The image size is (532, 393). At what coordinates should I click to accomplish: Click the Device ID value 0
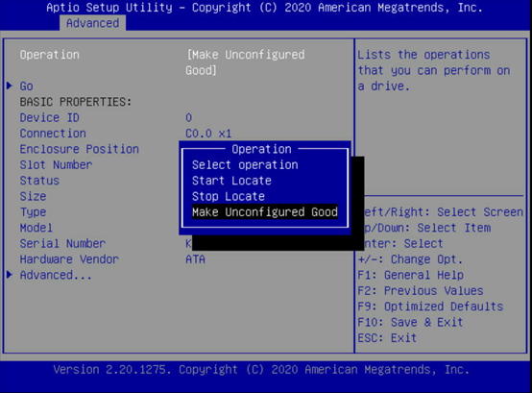(188, 118)
